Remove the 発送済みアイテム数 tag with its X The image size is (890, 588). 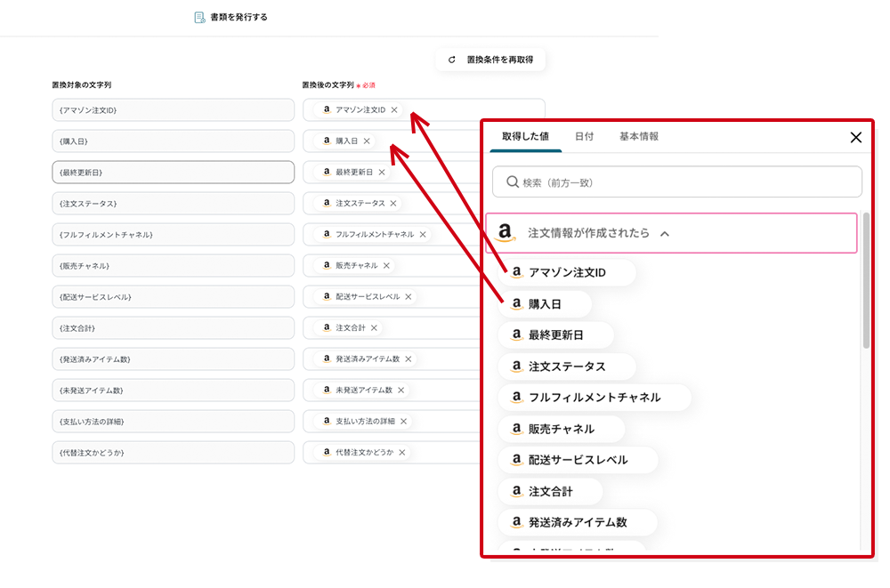(409, 359)
